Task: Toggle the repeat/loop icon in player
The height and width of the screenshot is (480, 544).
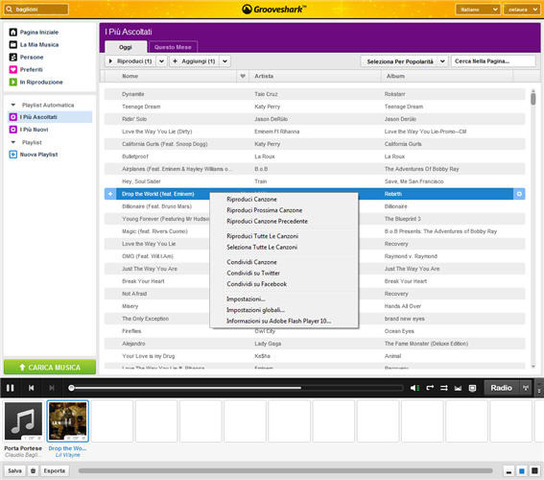Action: tap(430, 388)
